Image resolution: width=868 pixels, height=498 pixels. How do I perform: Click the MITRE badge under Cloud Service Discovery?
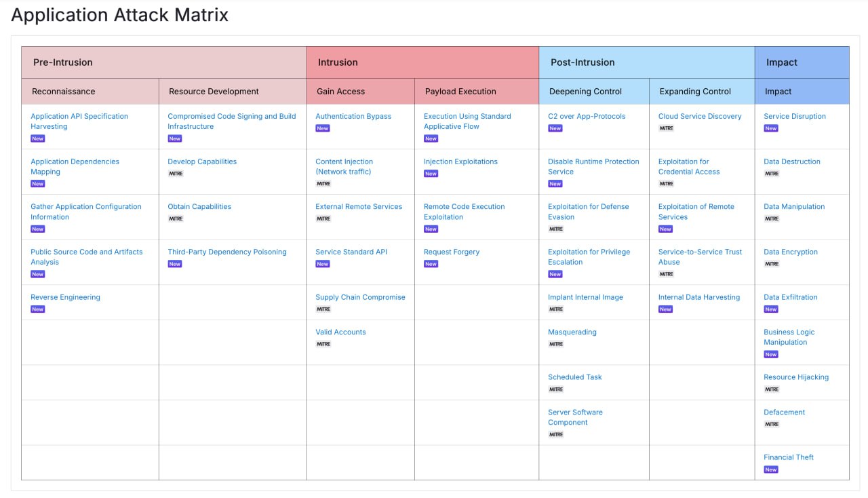[x=667, y=128]
